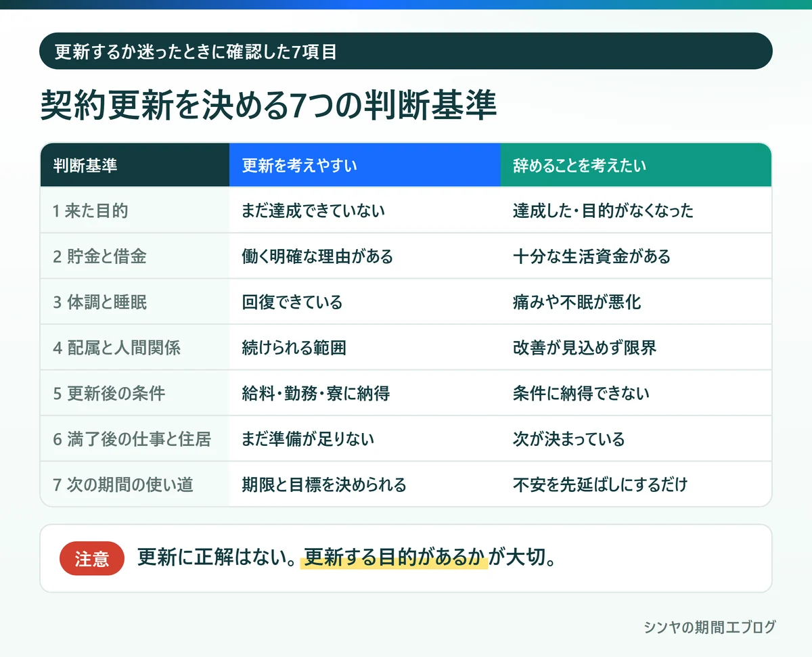Click the cell '改善が見込めず限界'

click(x=636, y=348)
